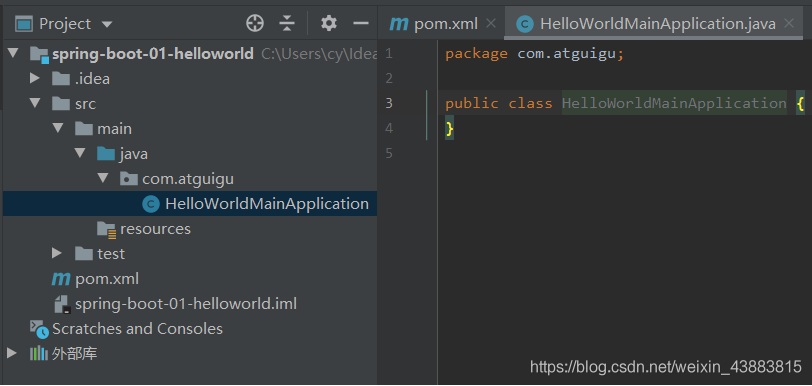Click the .iml file icon

coord(62,304)
